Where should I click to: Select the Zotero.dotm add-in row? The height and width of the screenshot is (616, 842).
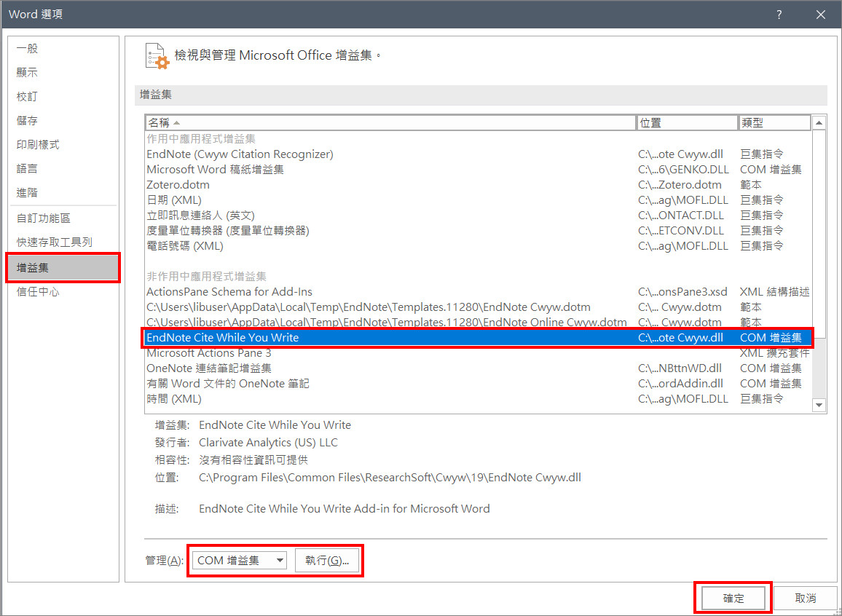(479, 185)
